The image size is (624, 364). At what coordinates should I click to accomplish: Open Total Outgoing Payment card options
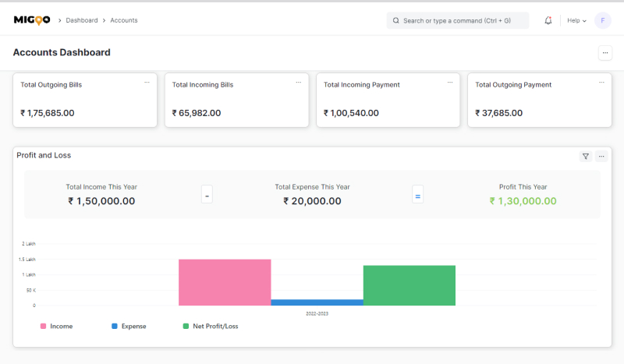[x=601, y=82]
